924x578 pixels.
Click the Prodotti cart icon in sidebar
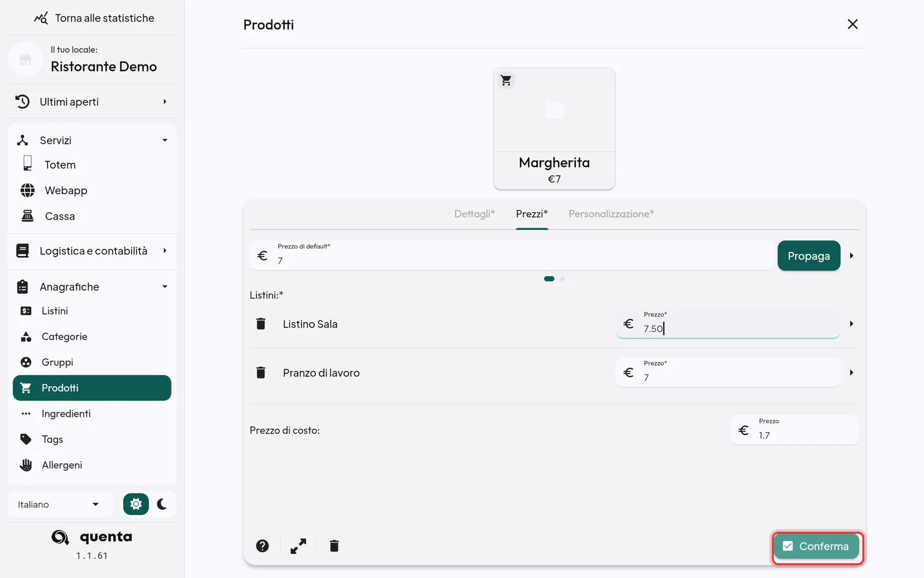click(x=26, y=388)
